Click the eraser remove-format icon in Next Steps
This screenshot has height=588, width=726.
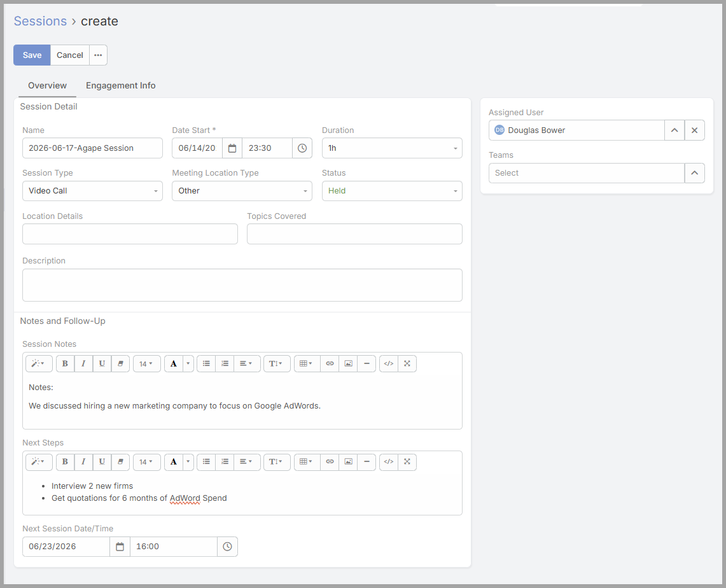120,461
